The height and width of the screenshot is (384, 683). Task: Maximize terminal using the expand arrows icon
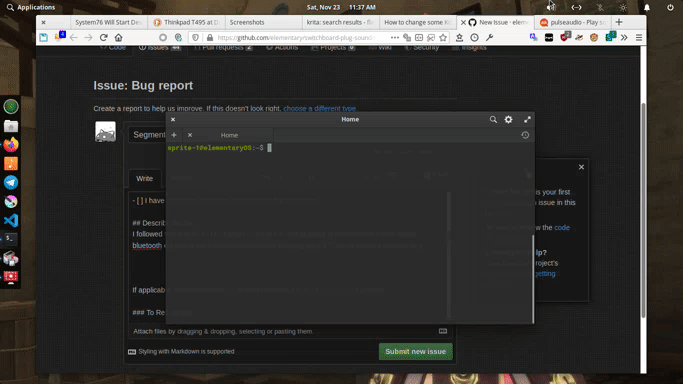click(527, 119)
